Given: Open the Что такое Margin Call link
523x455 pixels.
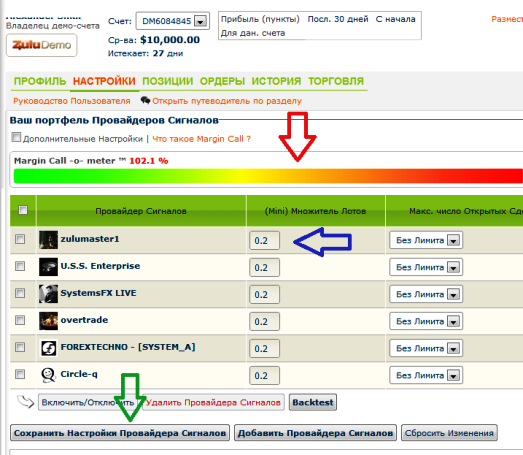Looking at the screenshot, I should (201, 139).
